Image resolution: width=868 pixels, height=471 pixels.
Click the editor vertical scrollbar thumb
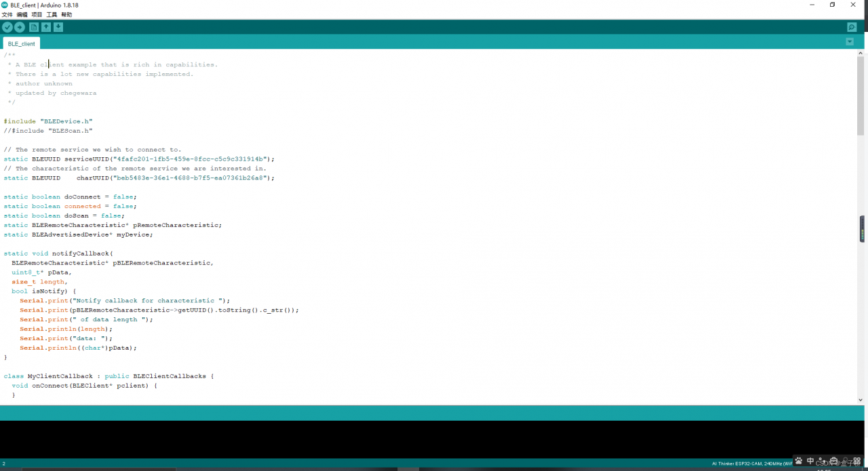pyautogui.click(x=861, y=95)
